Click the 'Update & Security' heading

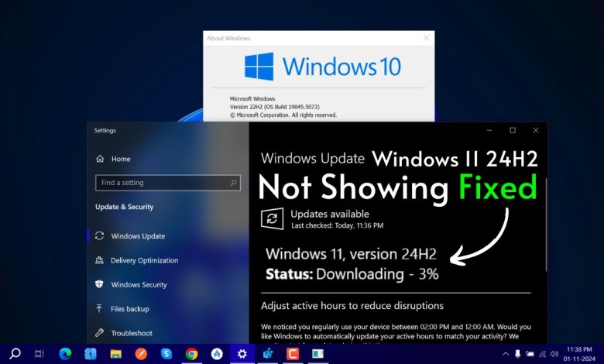pos(125,207)
